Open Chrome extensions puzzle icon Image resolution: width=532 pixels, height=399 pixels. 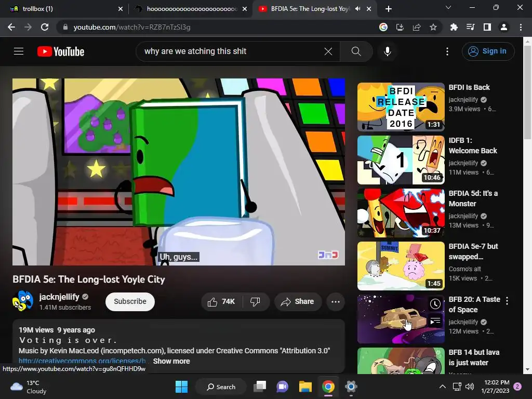click(x=454, y=27)
